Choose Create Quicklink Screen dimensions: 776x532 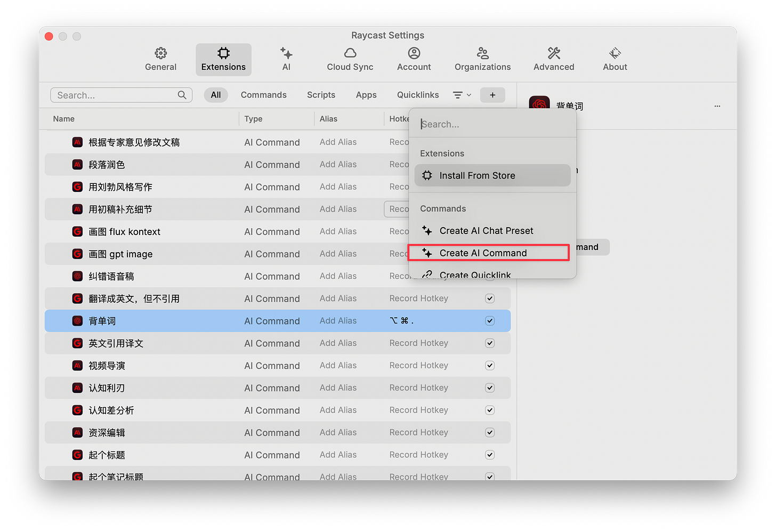click(x=492, y=274)
